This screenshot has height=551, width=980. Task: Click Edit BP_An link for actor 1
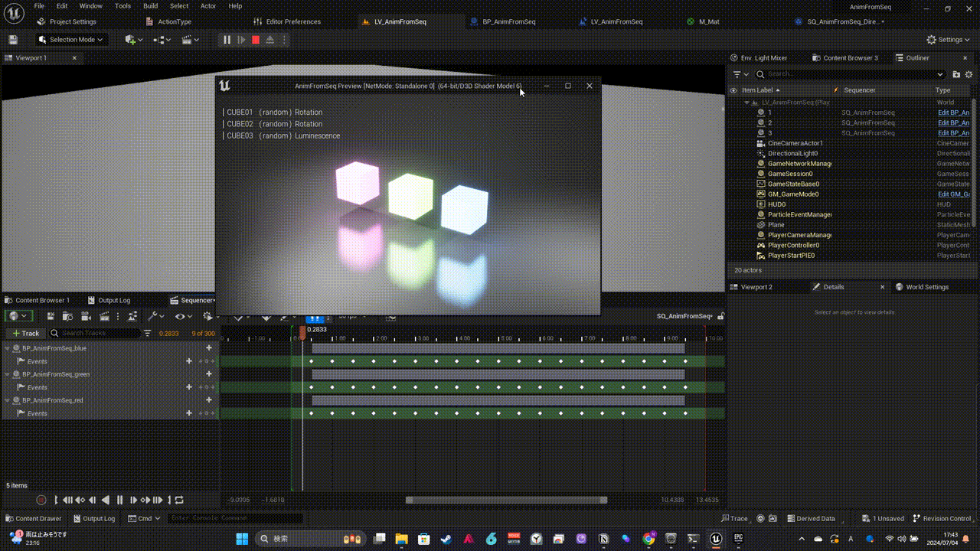(954, 112)
